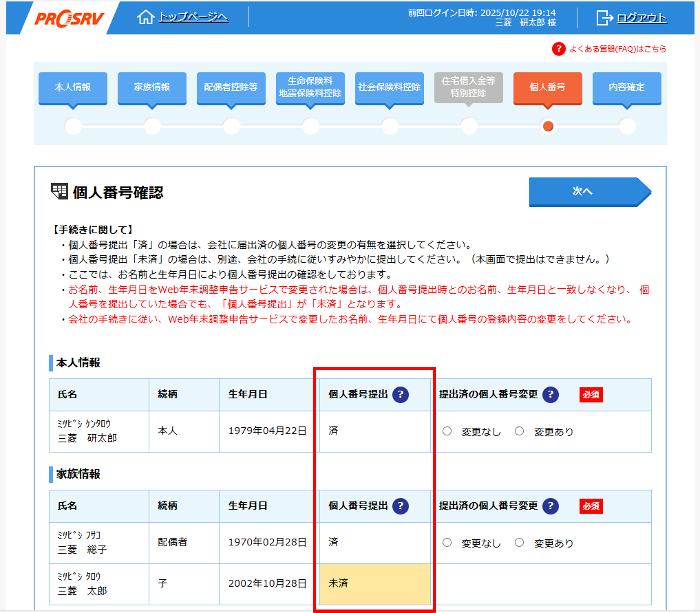This screenshot has height=613, width=700.
Task: Open よくある質問(FAQ)はこちら link
Action: pyautogui.click(x=618, y=49)
